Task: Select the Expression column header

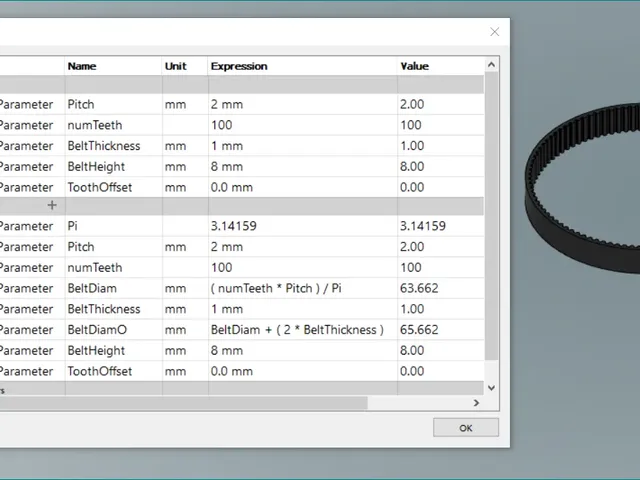Action: click(302, 66)
